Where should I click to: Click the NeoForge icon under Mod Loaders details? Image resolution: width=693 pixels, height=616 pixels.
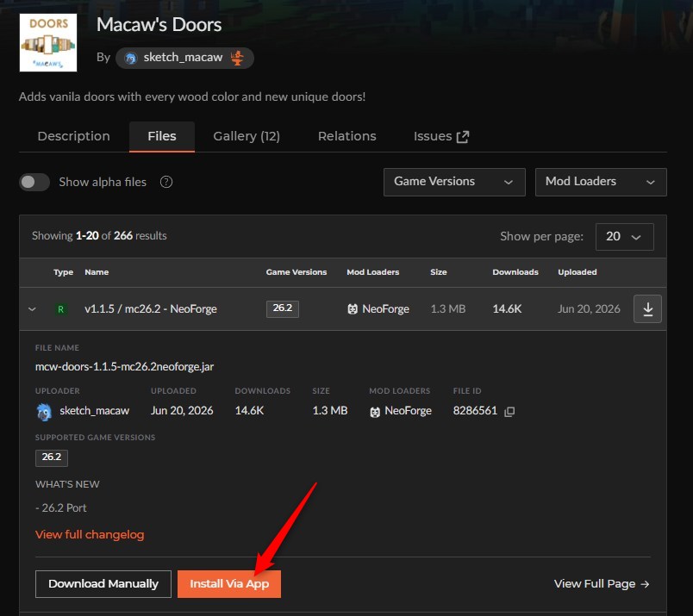[x=375, y=413]
